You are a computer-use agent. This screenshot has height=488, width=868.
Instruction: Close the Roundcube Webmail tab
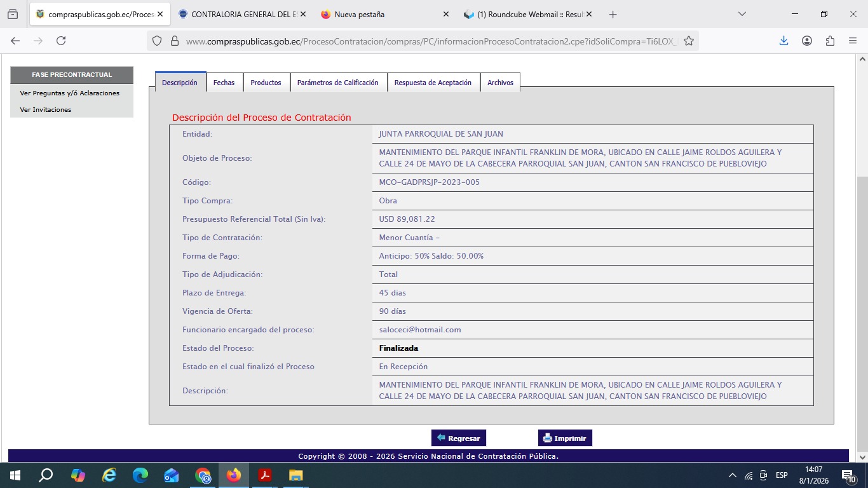[590, 14]
